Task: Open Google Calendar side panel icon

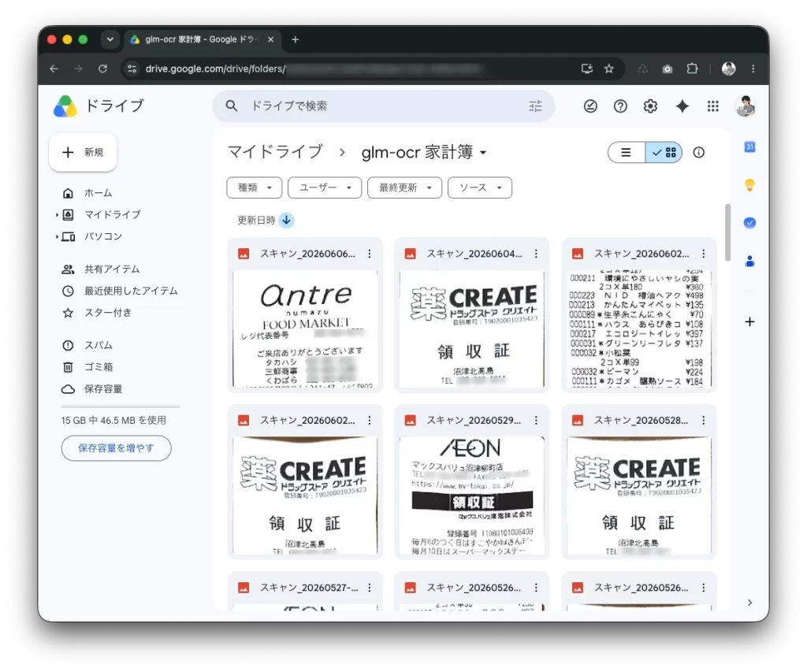Action: pos(749,147)
